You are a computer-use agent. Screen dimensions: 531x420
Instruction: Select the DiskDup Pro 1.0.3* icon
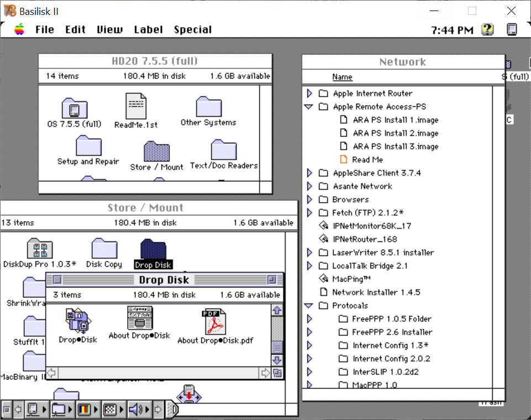coord(40,248)
